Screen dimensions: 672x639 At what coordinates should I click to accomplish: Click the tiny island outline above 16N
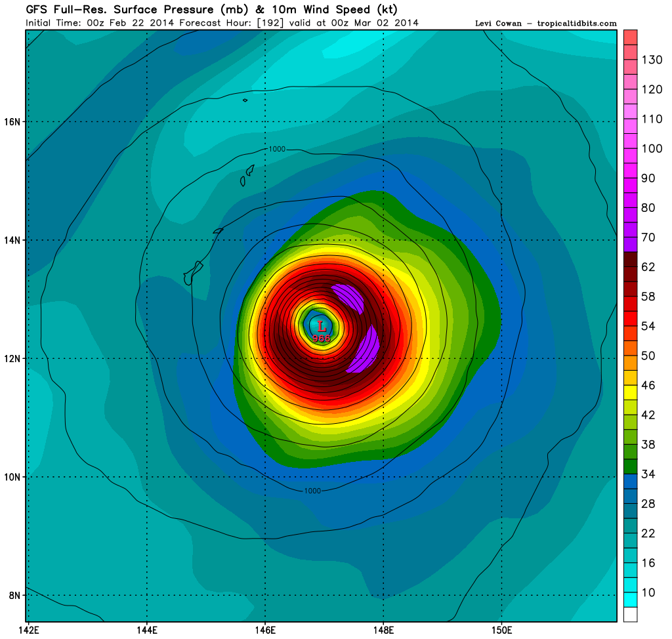[x=245, y=100]
